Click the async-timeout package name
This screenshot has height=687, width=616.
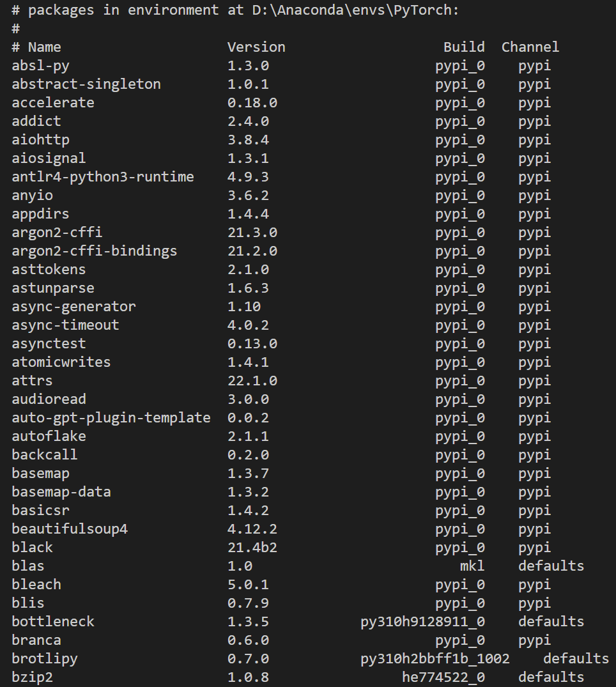click(65, 325)
